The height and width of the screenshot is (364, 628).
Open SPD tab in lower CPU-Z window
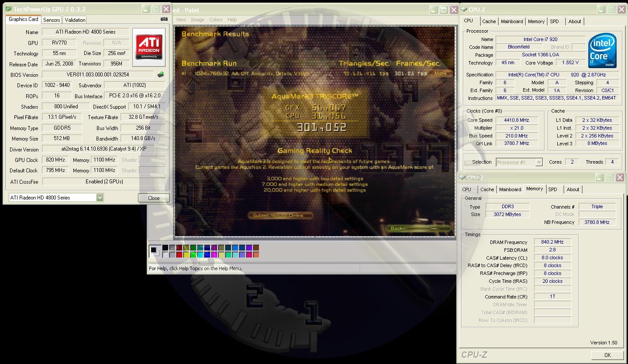click(552, 189)
